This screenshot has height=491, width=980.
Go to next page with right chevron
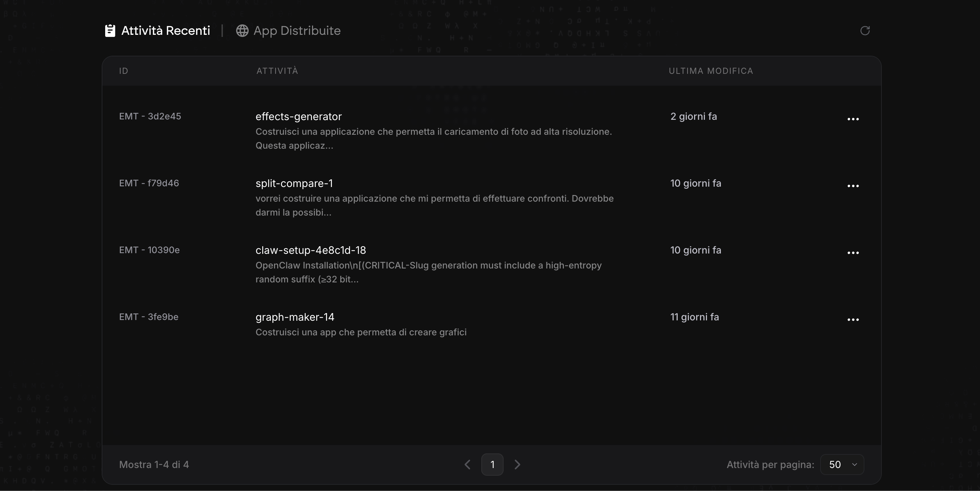[x=517, y=465]
